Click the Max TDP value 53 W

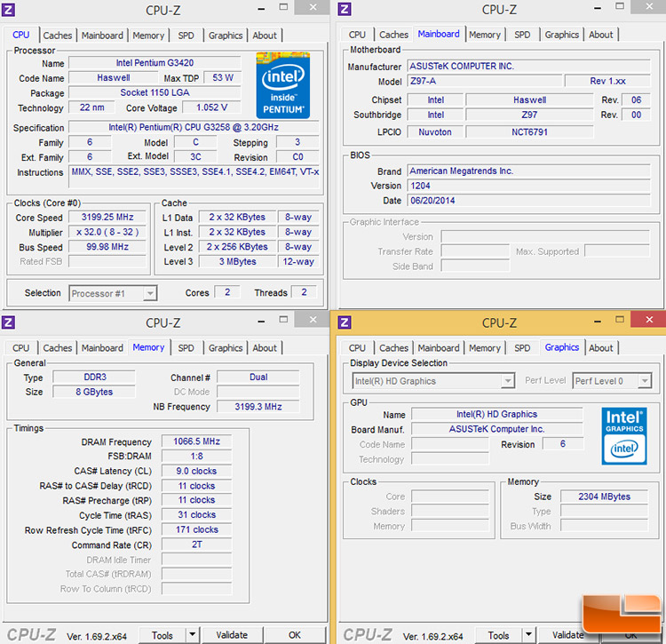[x=223, y=78]
